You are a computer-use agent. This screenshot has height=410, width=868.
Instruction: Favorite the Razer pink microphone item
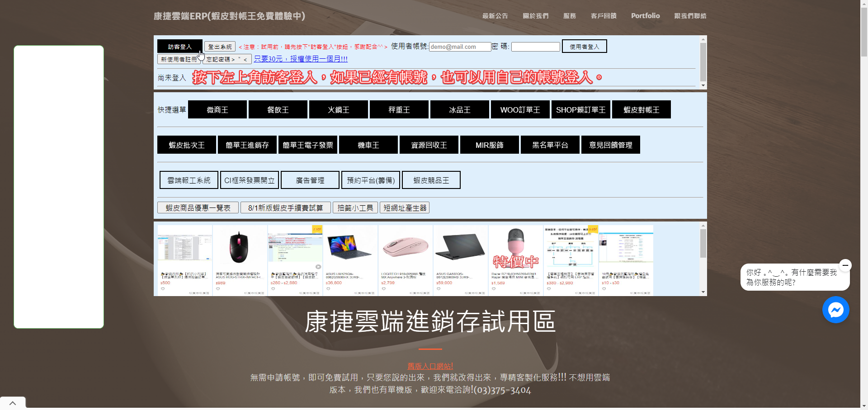(494, 289)
